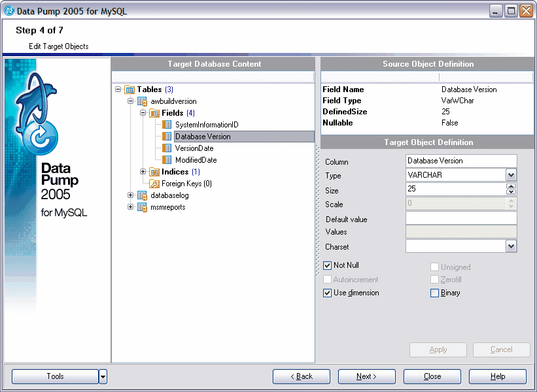Expand the msmreports table node
This screenshot has width=537, height=392.
click(130, 206)
